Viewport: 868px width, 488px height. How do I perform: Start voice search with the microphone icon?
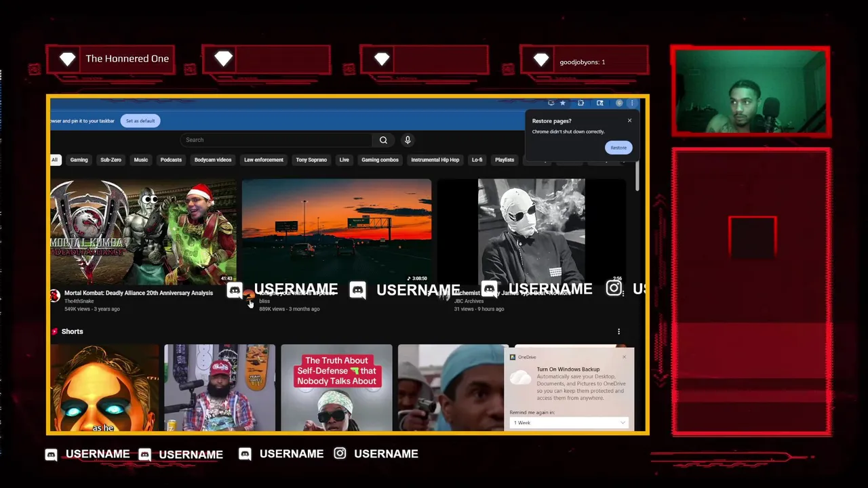pos(408,140)
